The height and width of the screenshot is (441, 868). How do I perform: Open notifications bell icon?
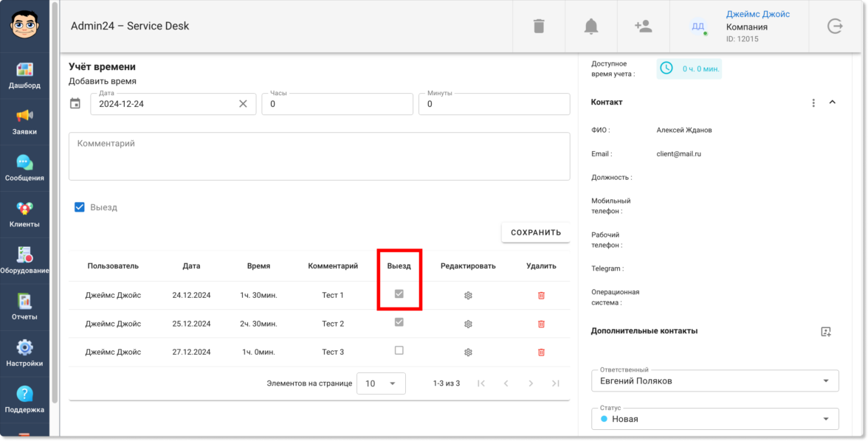[x=591, y=27]
